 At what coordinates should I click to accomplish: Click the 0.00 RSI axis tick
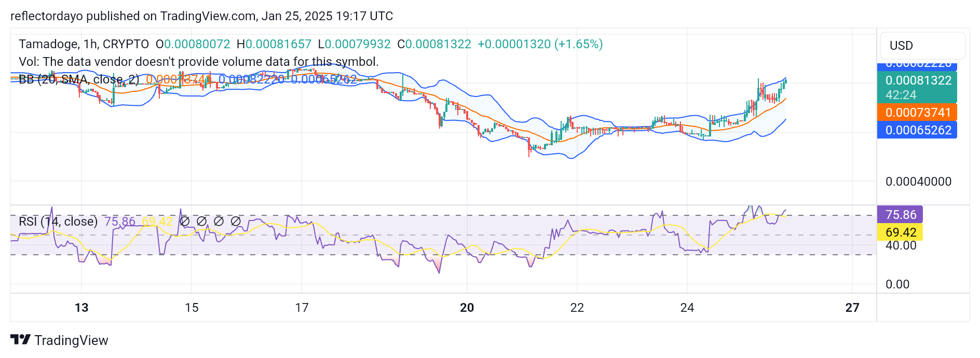point(897,284)
